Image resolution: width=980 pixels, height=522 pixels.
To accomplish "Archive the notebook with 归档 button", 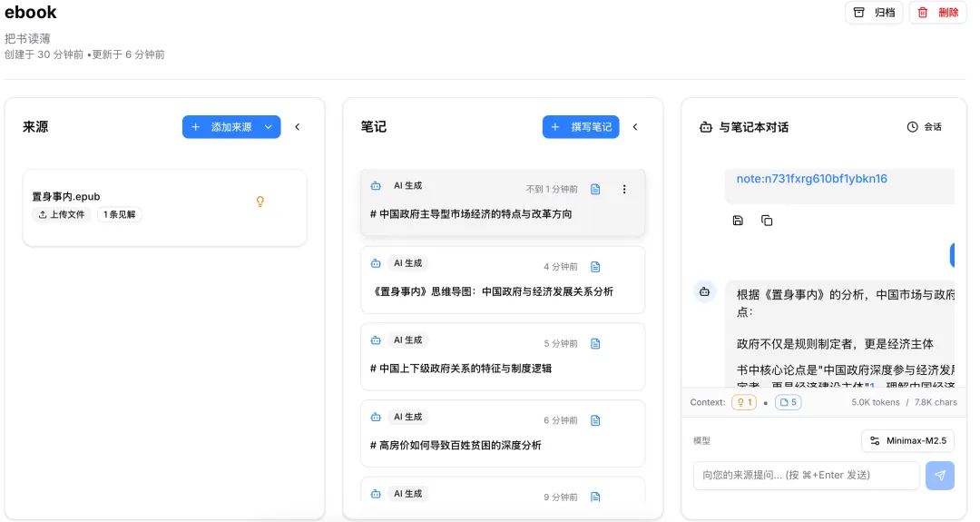I will point(874,13).
